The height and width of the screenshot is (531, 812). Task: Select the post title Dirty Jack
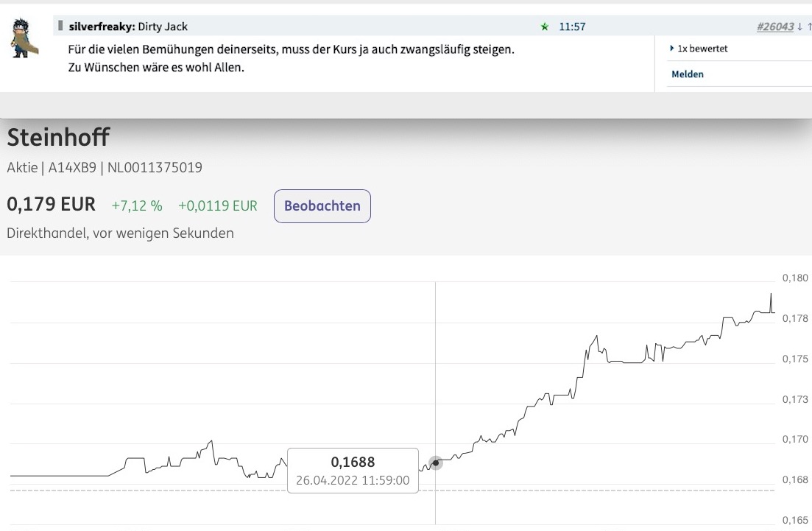coord(164,26)
